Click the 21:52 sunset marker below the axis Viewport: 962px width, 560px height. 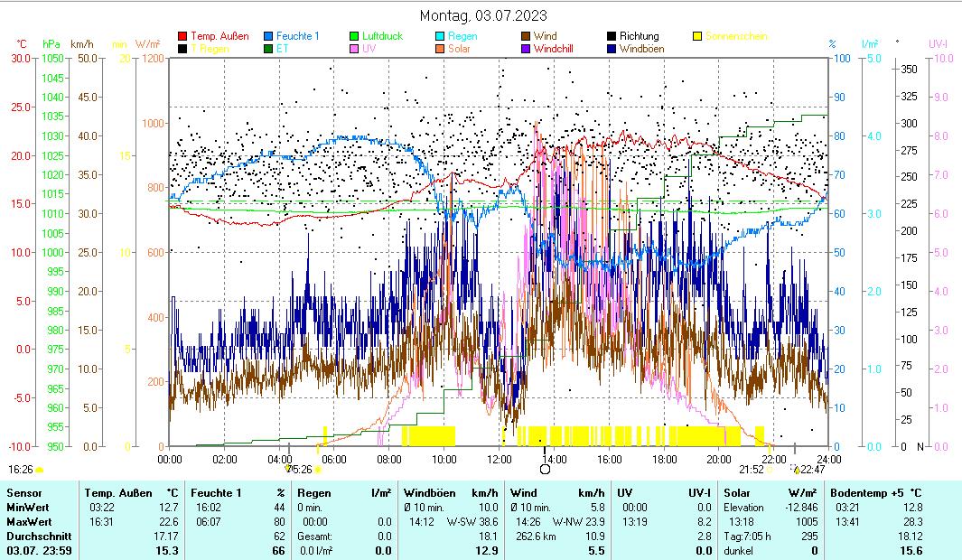pos(752,470)
